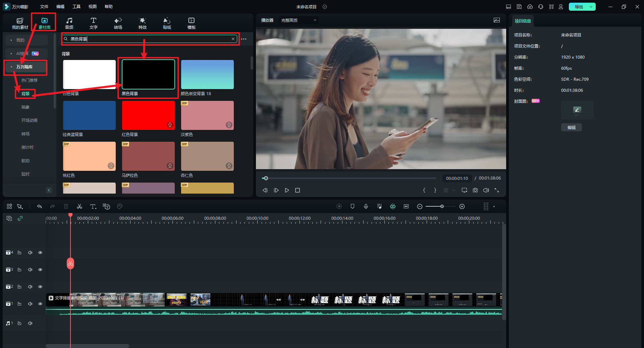Click the 编辑 button under cover image
Image resolution: width=644 pixels, height=348 pixels.
(571, 127)
